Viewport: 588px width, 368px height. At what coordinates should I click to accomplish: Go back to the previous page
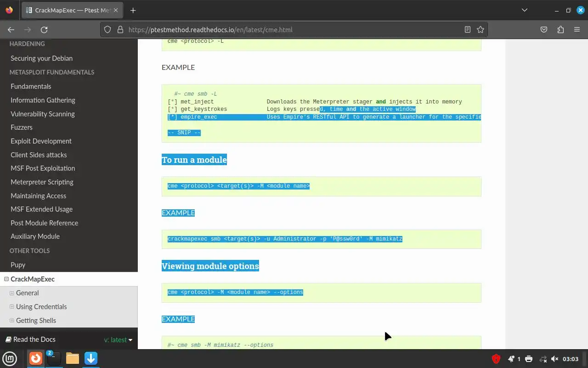click(11, 29)
